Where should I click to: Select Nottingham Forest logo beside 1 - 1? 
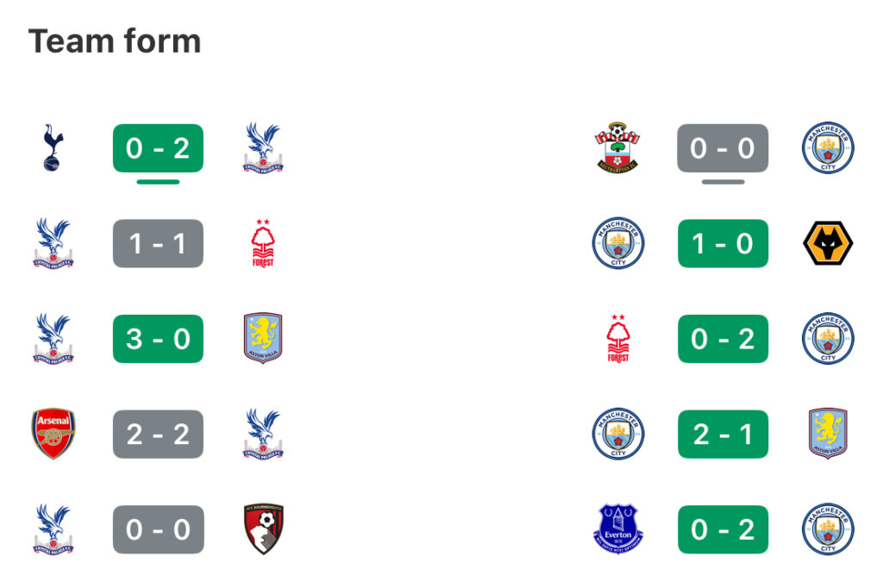[263, 243]
